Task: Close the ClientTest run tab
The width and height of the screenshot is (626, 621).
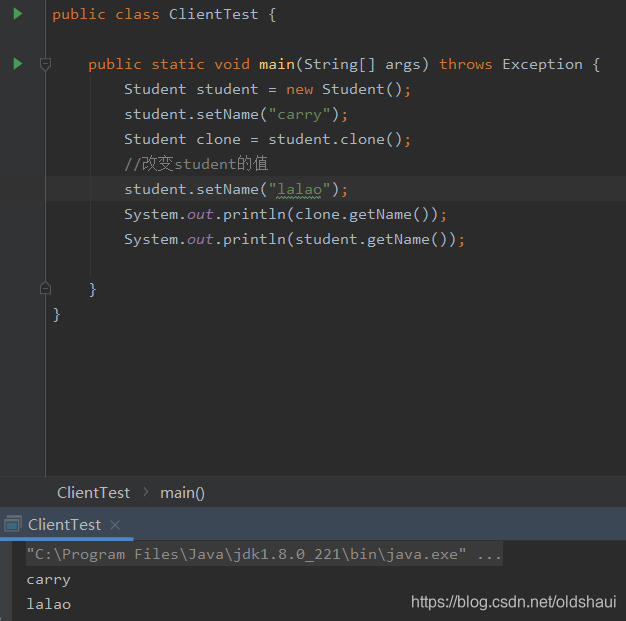Action: click(115, 525)
